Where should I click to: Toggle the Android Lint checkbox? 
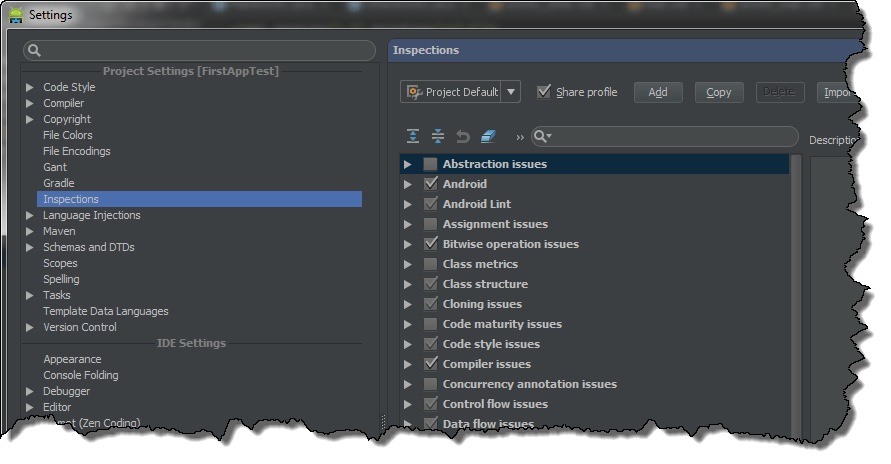pos(430,204)
